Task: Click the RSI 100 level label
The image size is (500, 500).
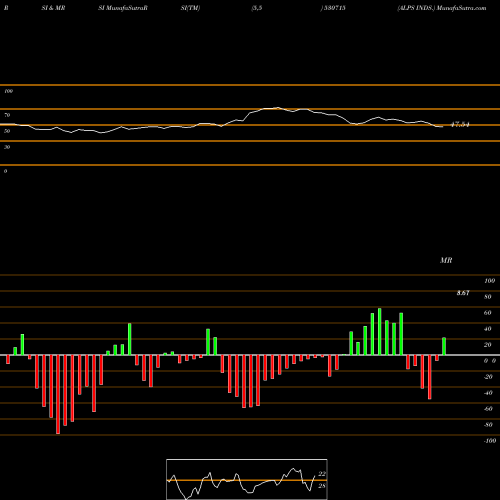Action: pos(8,91)
